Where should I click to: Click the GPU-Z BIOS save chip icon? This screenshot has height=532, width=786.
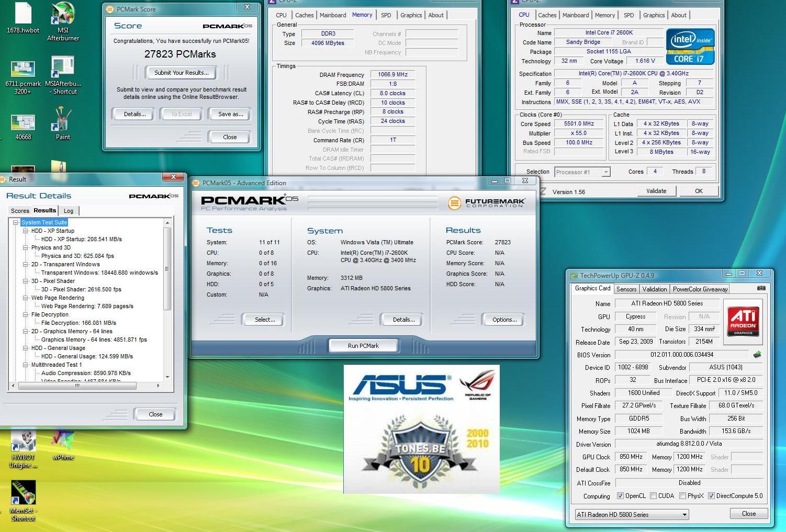(757, 354)
